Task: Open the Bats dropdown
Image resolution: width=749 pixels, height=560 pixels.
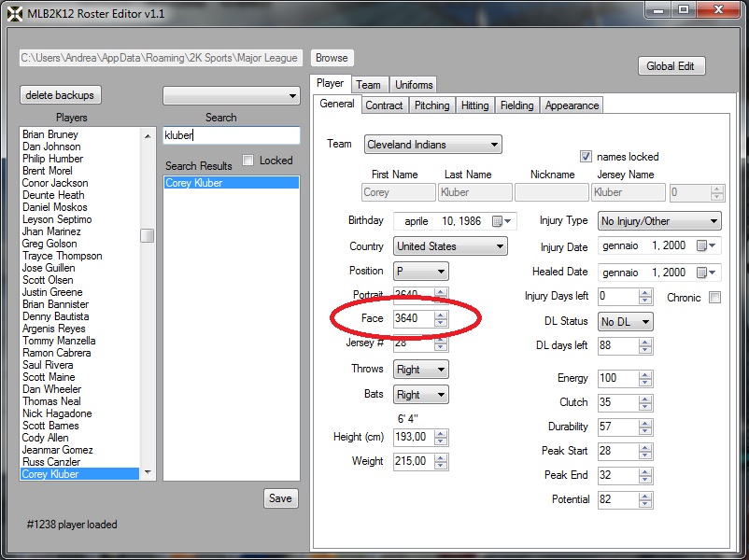Action: 421,395
